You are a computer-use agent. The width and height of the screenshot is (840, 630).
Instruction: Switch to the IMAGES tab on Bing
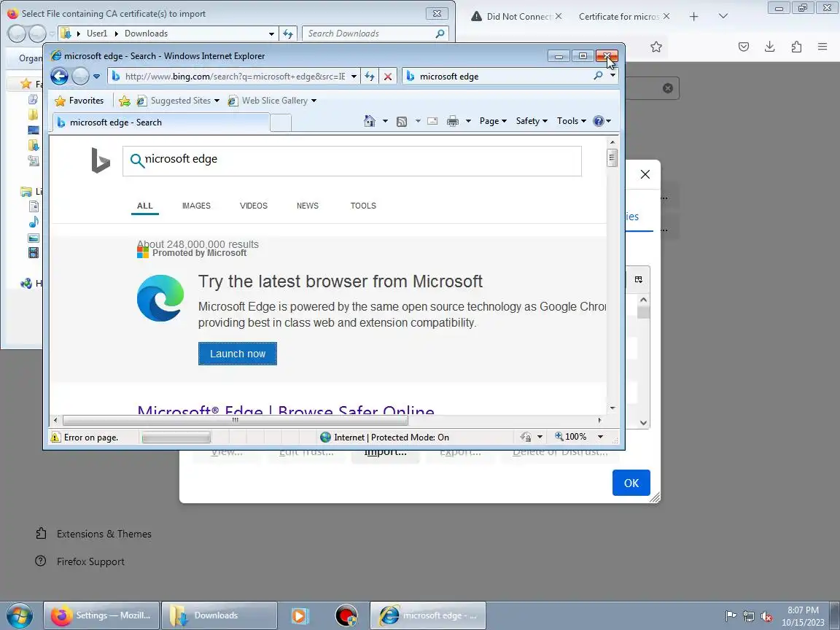coord(196,206)
